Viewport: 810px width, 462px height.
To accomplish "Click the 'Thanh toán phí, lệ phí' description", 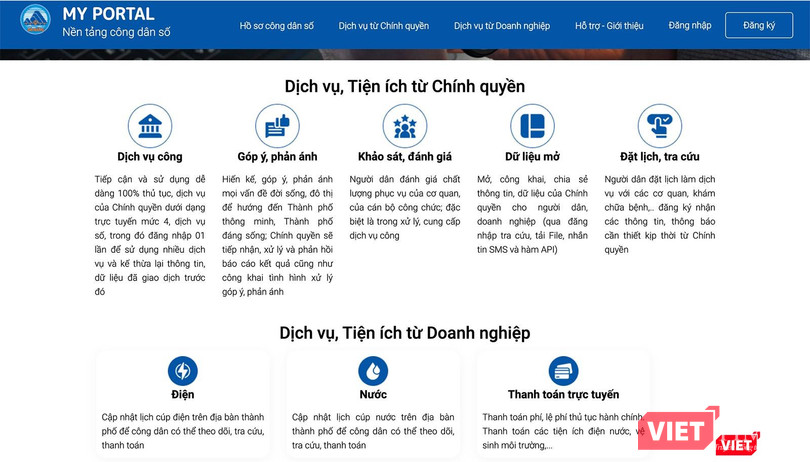I will click(564, 431).
